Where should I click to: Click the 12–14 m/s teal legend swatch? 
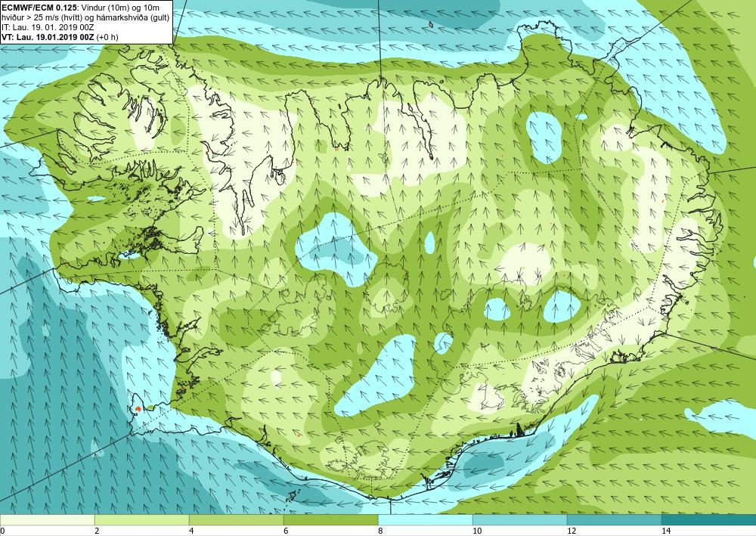point(614,520)
